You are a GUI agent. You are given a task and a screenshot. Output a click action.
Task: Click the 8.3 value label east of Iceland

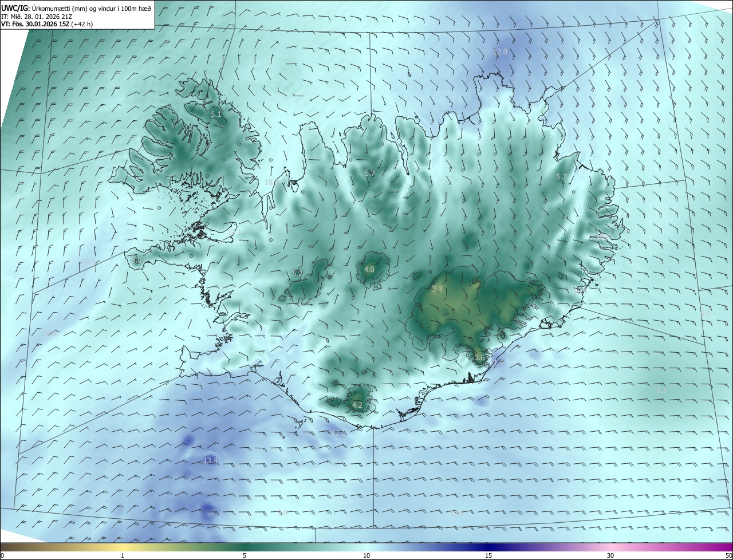click(x=661, y=390)
